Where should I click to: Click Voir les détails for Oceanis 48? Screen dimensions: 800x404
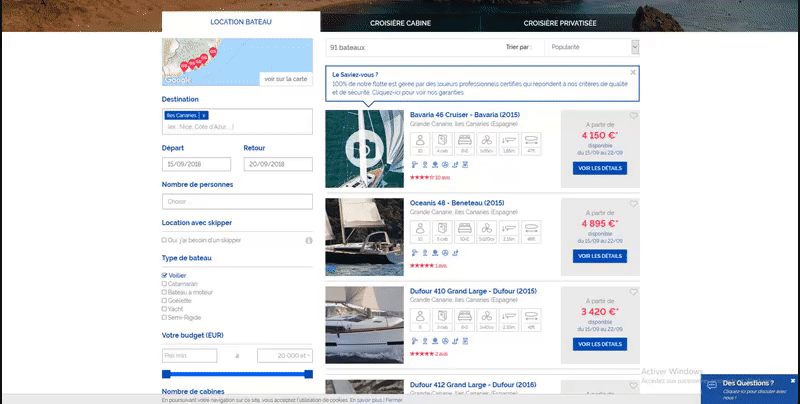tap(599, 256)
